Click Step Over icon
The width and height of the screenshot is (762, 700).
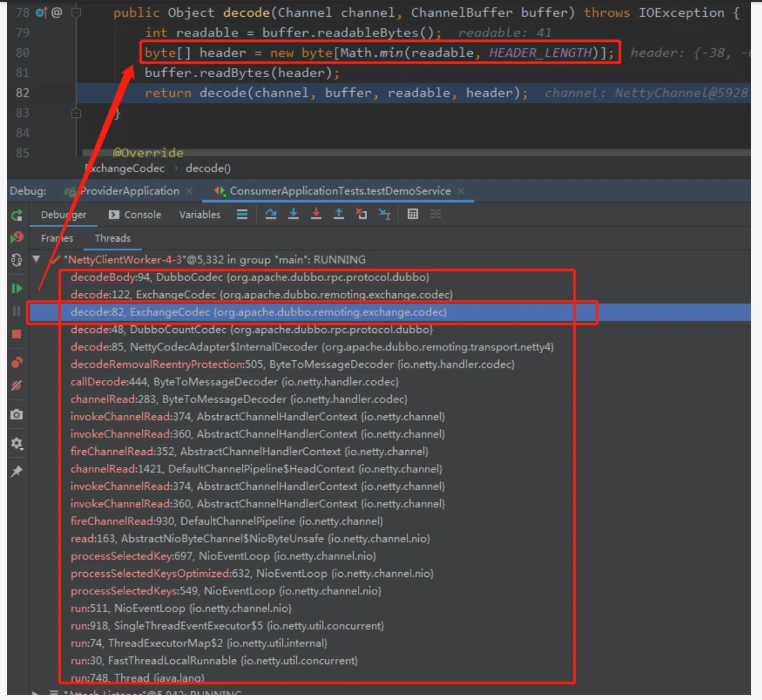[x=271, y=214]
